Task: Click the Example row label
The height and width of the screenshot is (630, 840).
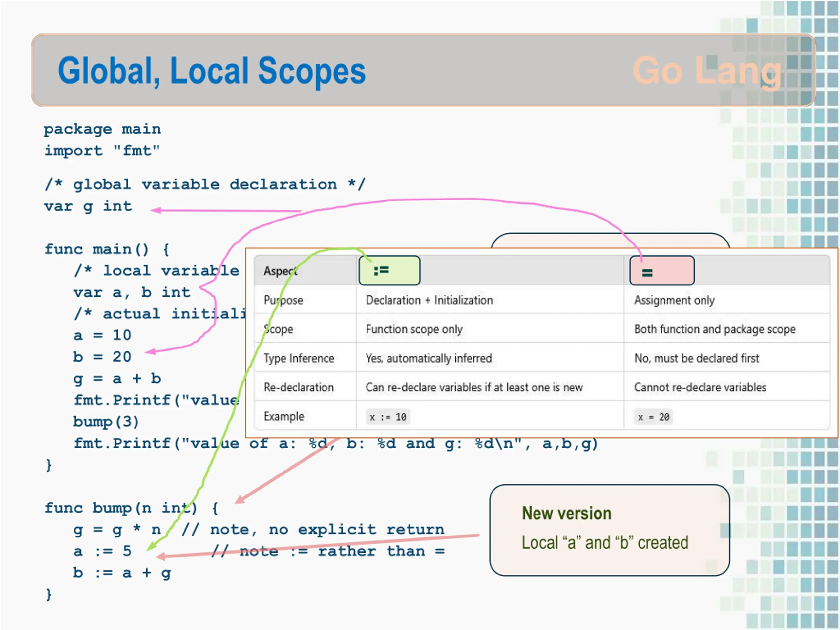Action: coord(284,416)
